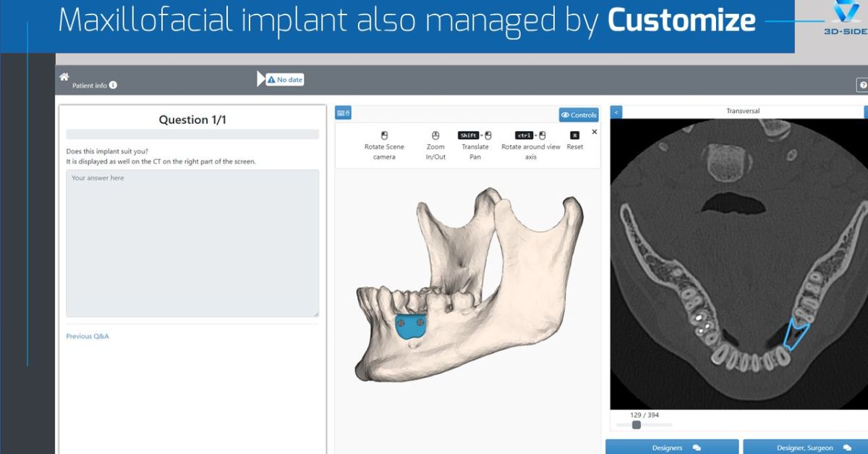Click the Rotate Scene camera mouse icon

point(384,135)
